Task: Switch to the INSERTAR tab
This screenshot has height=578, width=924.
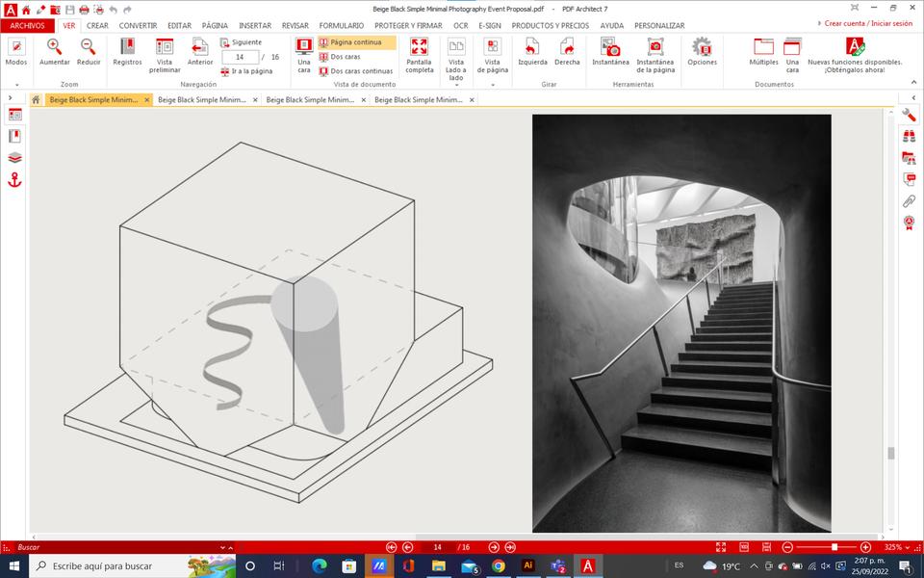Action: (x=254, y=25)
